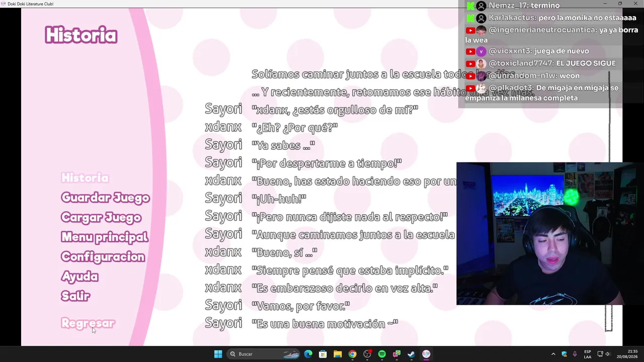Click the purple avatar of @vicxxnt3
Viewport: 644px width, 362px height.
point(481,51)
